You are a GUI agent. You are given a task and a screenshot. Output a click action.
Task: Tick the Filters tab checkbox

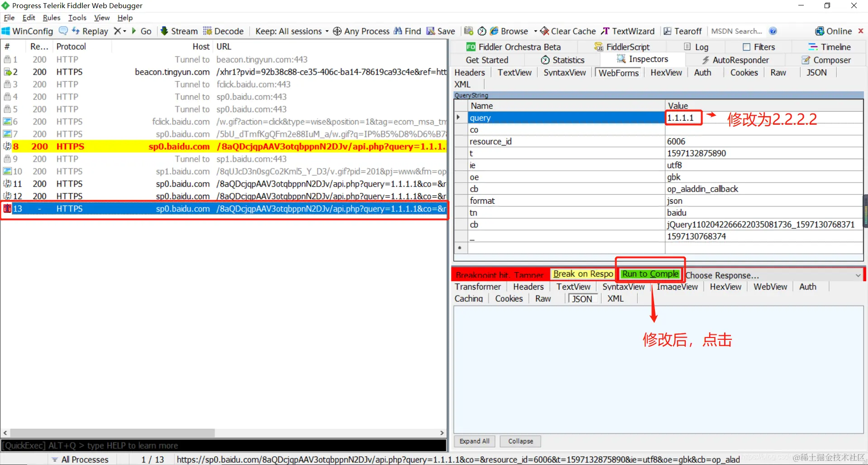[746, 47]
